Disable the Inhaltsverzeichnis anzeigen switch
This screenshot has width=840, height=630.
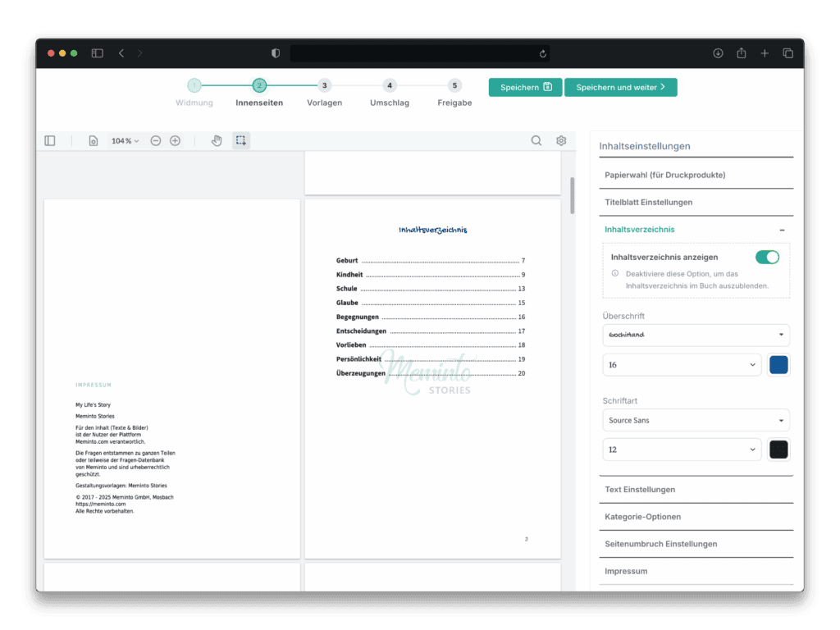click(x=767, y=258)
